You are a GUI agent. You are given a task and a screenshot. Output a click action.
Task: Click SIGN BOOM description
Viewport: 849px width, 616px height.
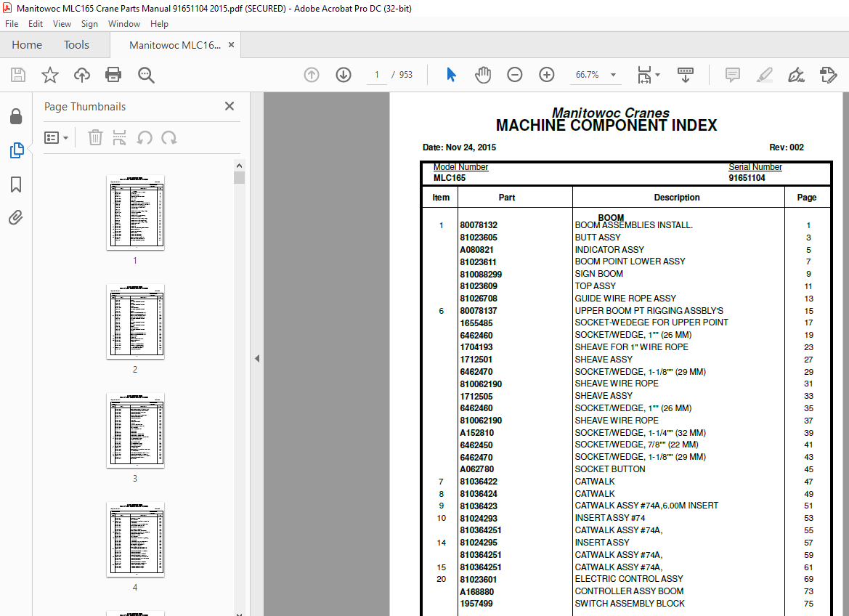tap(599, 274)
